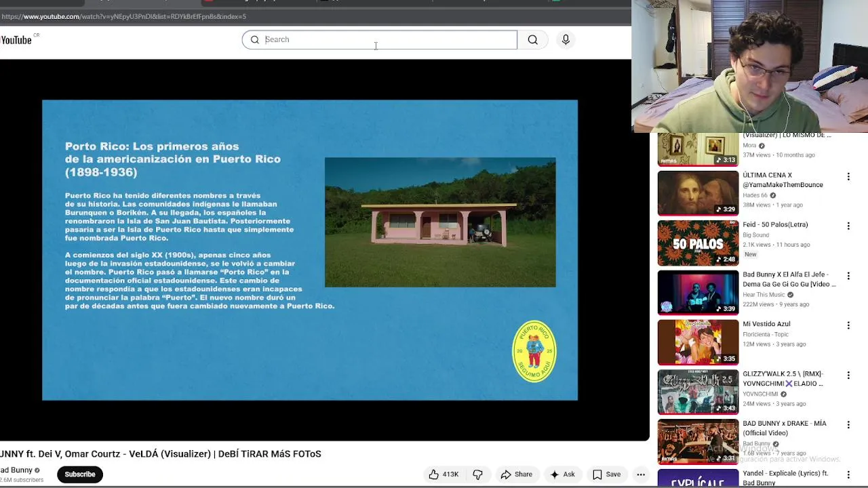Open the Hades 66 channel name
The height and width of the screenshot is (488, 868).
coord(755,195)
